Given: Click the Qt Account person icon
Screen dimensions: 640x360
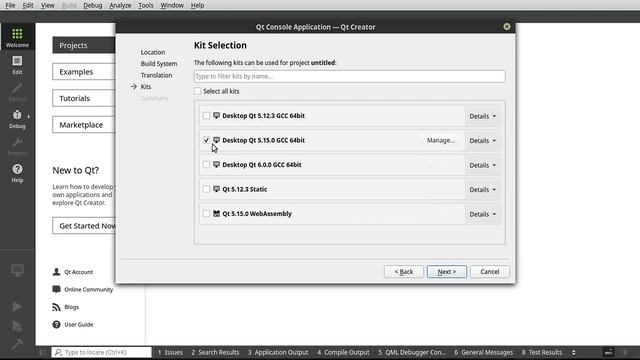Looking at the screenshot, I should (56, 272).
